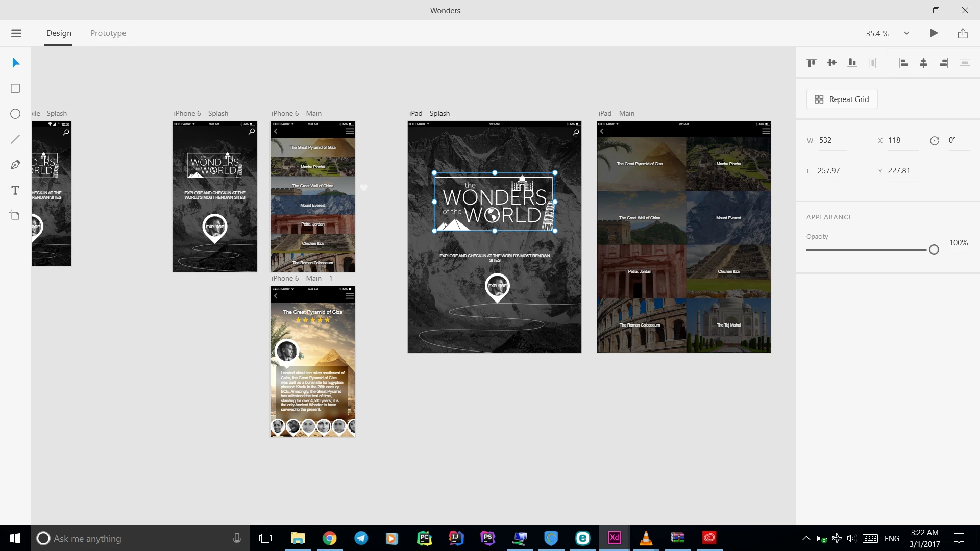Play the desktop preview
The image size is (980, 551).
pos(934,33)
